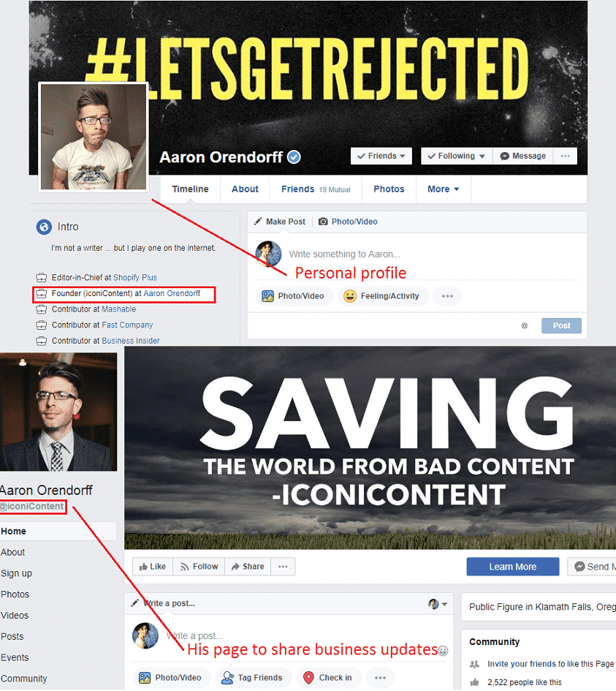Click the emoji smiley in the post box

pos(443,651)
